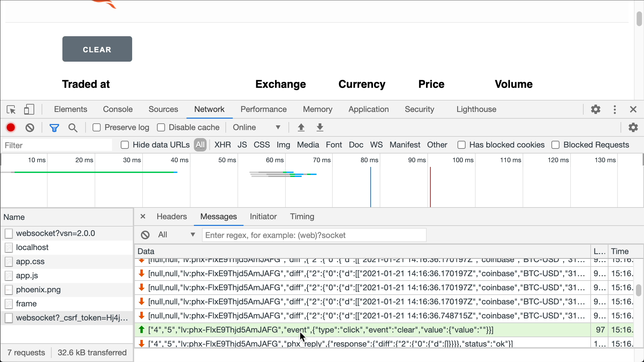Clear the WebSocket messages list icon
Image resolution: width=644 pixels, height=362 pixels.
point(145,235)
